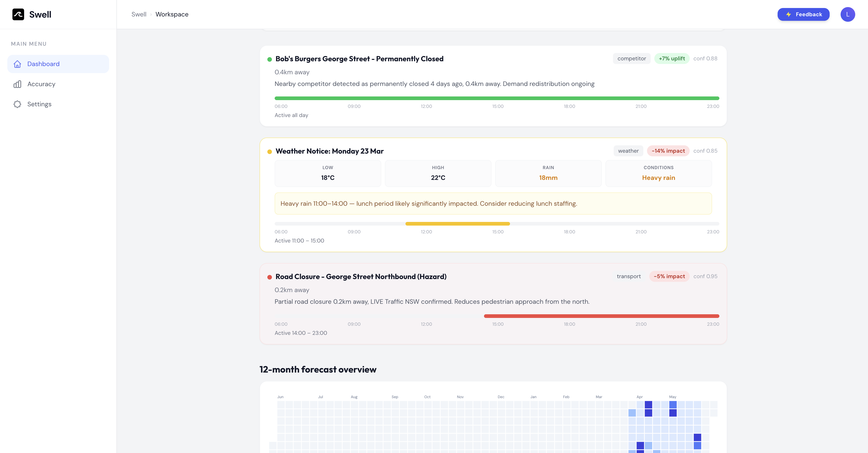The width and height of the screenshot is (868, 453).
Task: Click the Swell wave logo icon
Action: pos(18,14)
